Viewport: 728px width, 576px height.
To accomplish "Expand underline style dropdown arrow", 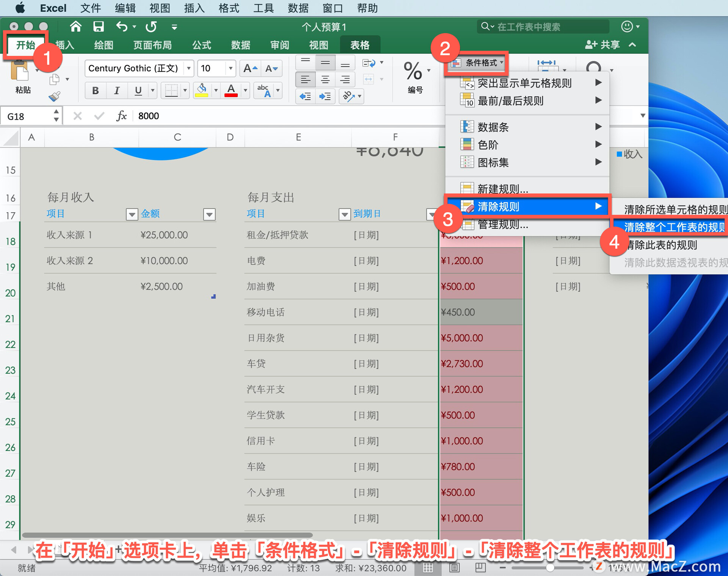I will tap(153, 91).
